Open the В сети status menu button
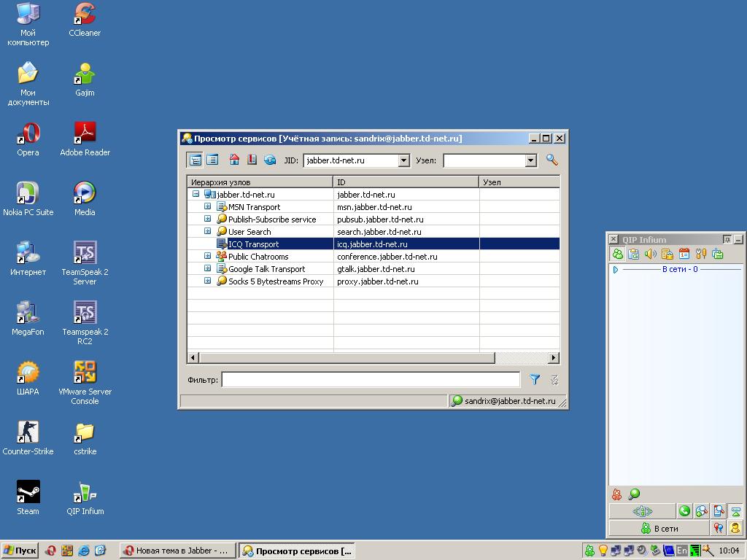Screen dimensions: 747x560 pos(659,528)
